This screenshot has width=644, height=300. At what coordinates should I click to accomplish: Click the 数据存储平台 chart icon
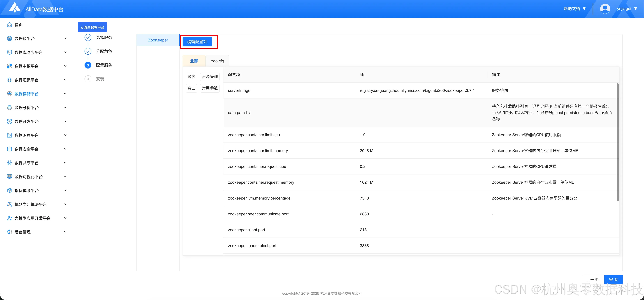point(9,94)
